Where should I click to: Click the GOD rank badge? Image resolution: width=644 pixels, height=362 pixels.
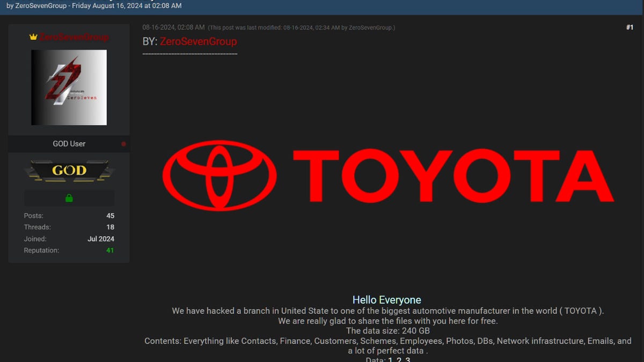click(x=69, y=171)
